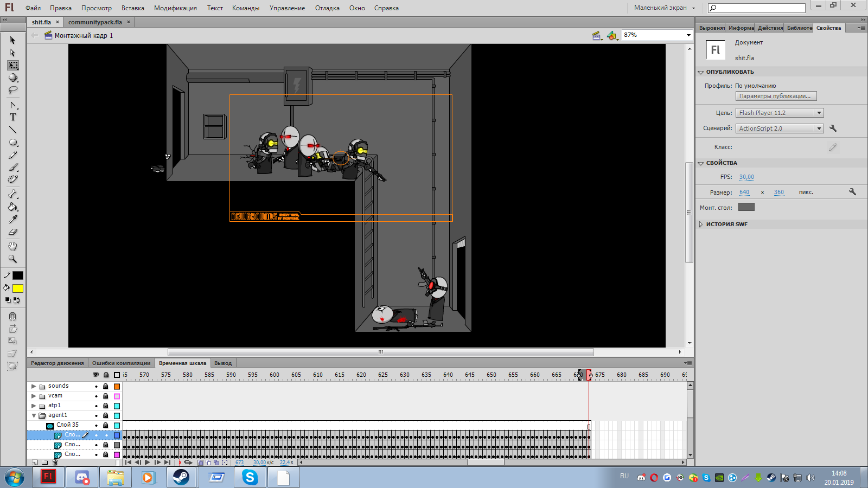Expand the vcam layer folder

[x=34, y=396]
